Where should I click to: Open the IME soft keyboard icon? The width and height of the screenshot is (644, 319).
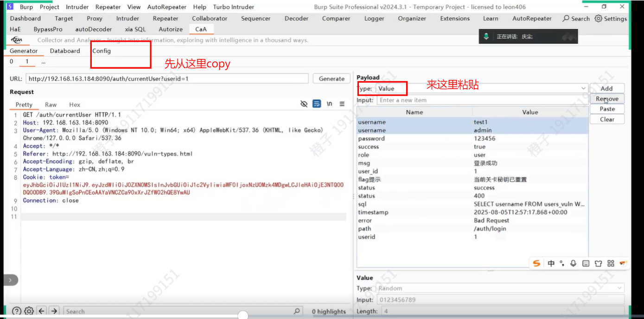point(586,263)
